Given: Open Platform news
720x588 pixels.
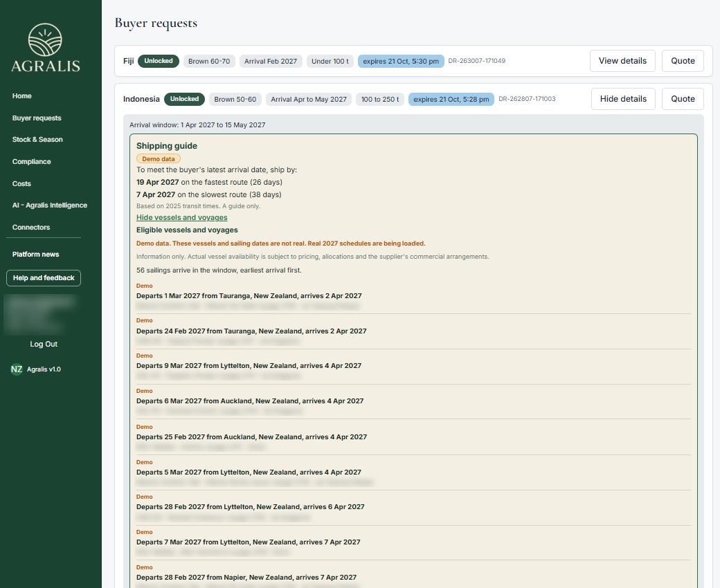Looking at the screenshot, I should pyautogui.click(x=36, y=254).
